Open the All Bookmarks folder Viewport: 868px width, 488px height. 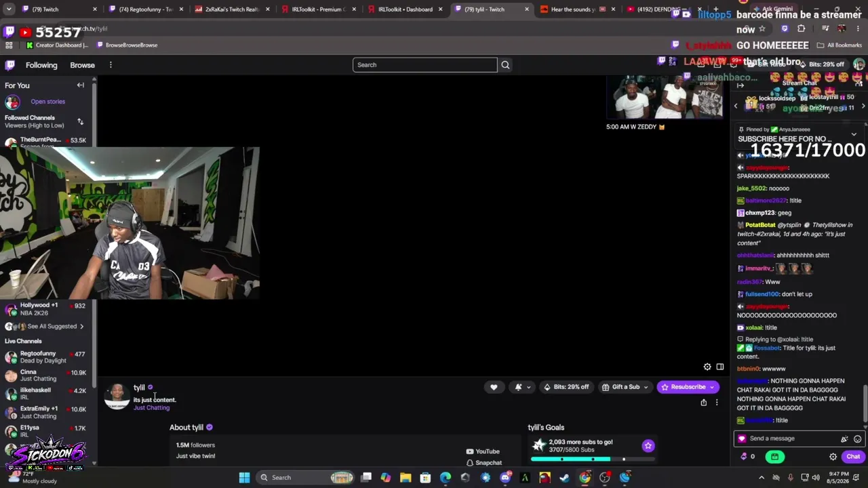coord(840,45)
